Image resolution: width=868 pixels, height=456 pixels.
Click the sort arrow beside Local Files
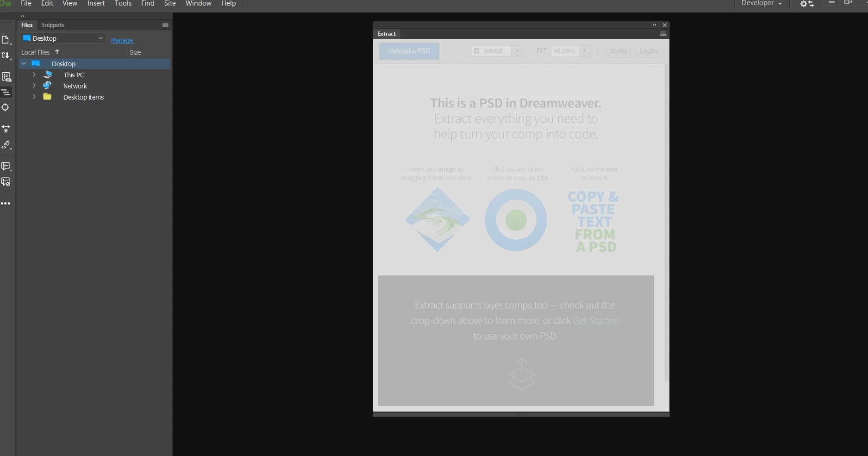pyautogui.click(x=57, y=52)
